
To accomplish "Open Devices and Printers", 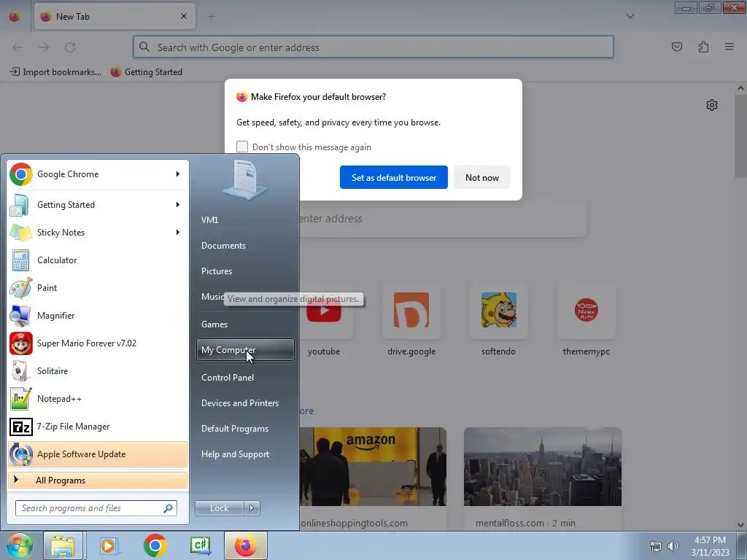I will tap(245, 403).
